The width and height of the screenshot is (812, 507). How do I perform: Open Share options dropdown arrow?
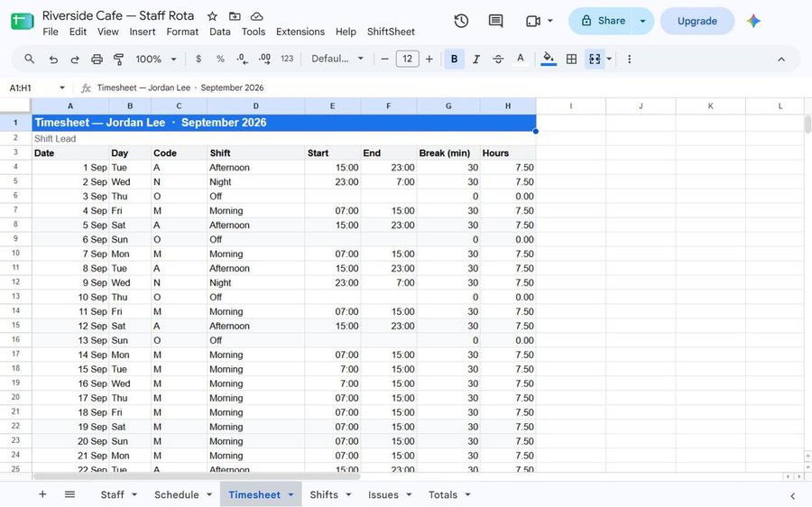click(x=642, y=21)
